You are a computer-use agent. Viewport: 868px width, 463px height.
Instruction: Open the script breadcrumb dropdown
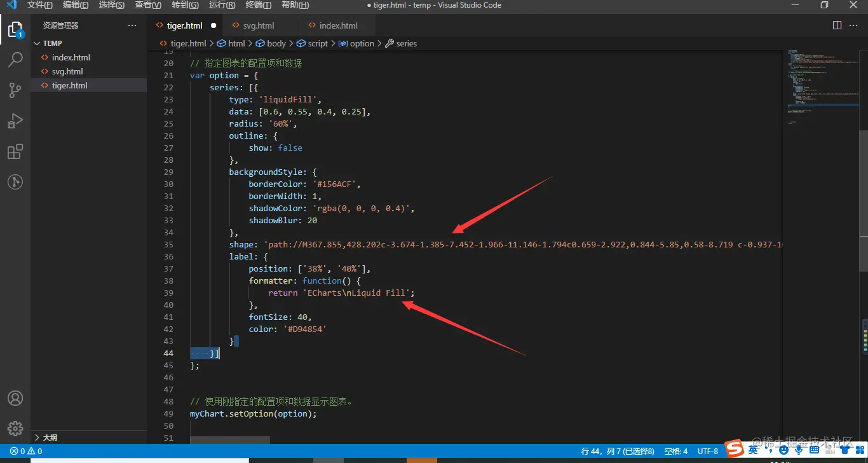click(313, 43)
